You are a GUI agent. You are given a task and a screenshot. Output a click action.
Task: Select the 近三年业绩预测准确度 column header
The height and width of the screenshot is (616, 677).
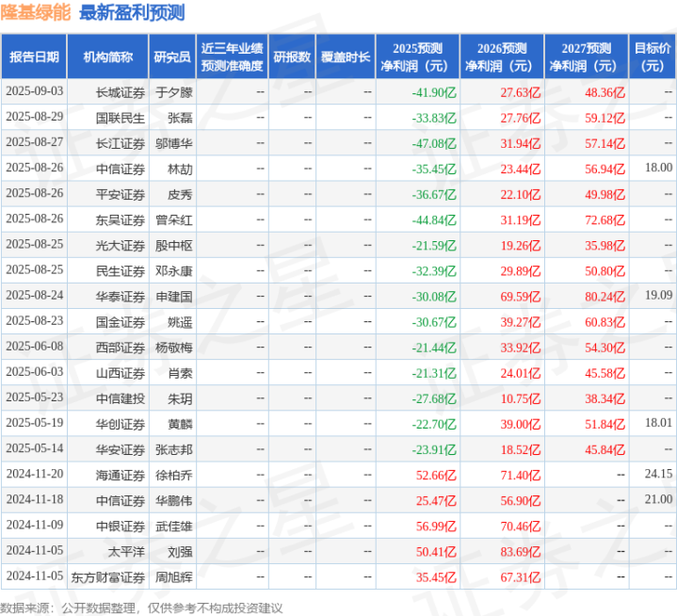click(232, 57)
